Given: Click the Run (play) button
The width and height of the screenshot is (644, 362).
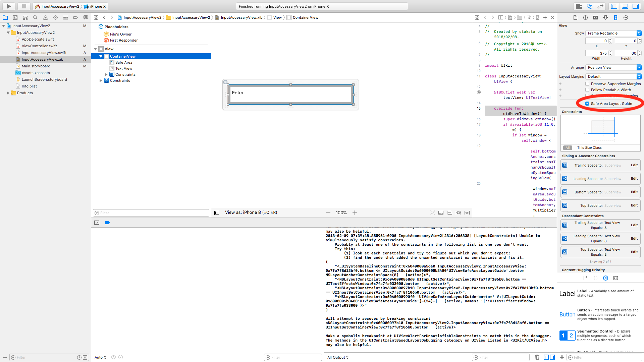Looking at the screenshot, I should [9, 6].
